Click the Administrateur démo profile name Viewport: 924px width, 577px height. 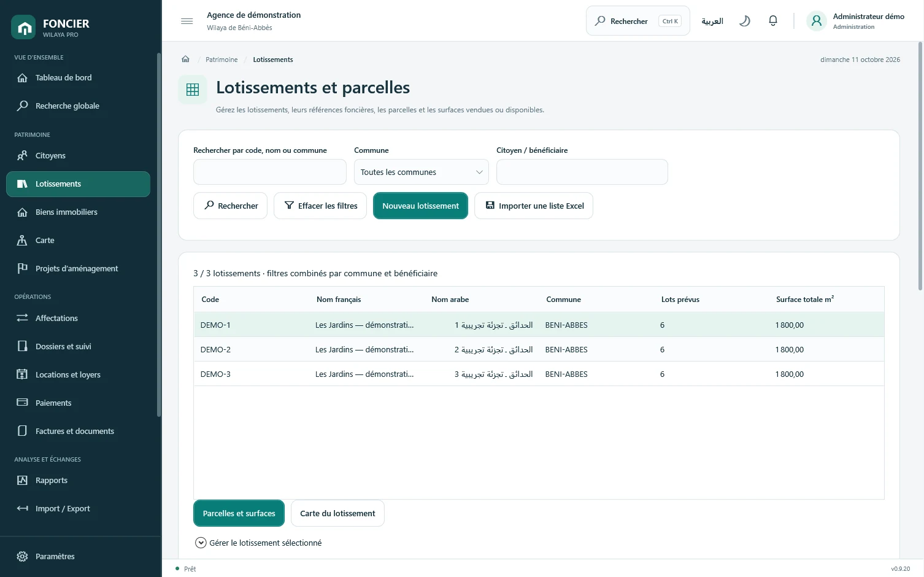(x=869, y=17)
